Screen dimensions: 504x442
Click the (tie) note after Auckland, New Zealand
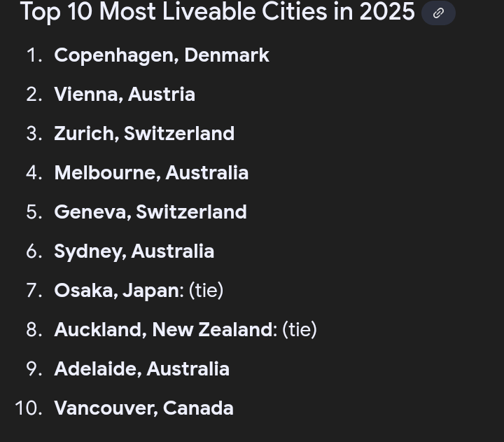(x=300, y=330)
